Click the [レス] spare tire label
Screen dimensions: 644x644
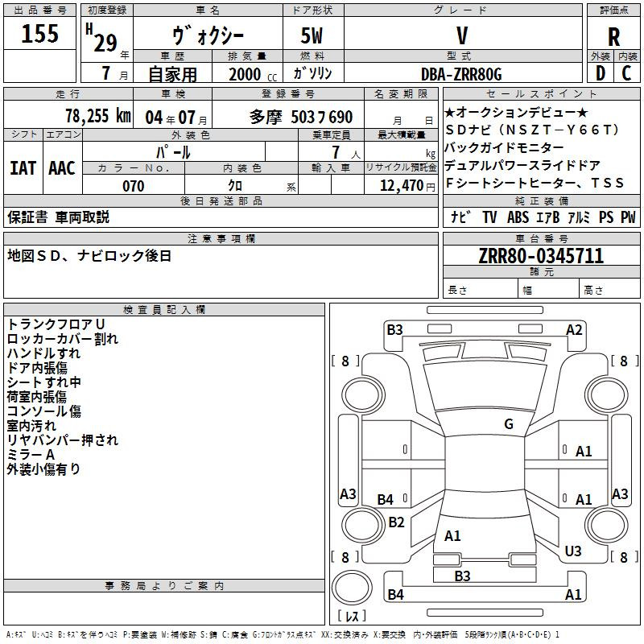click(352, 616)
